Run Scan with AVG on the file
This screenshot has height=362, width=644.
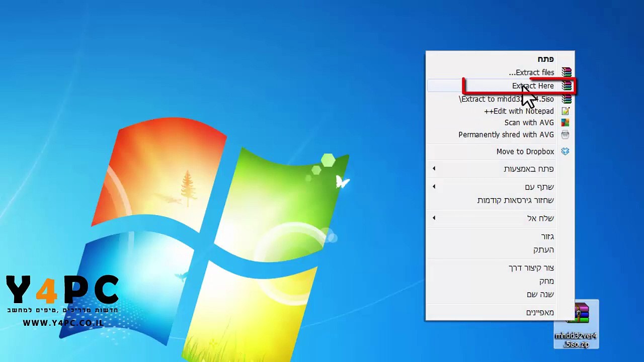[500, 123]
